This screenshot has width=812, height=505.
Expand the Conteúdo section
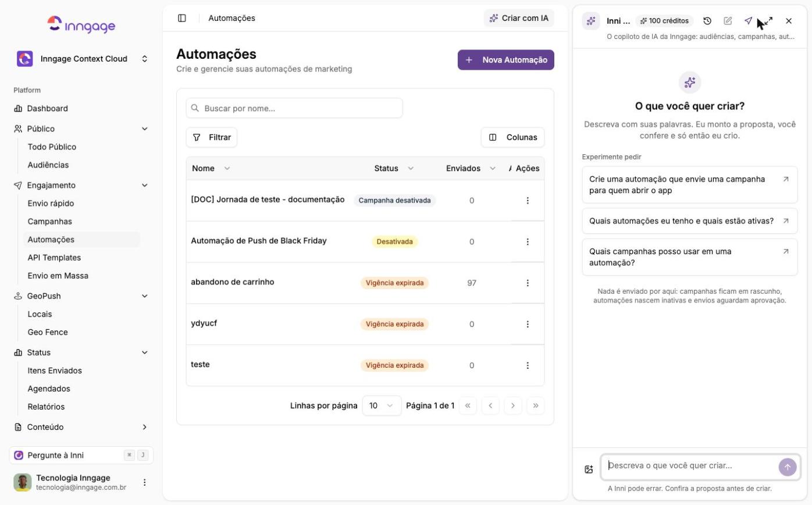click(81, 426)
